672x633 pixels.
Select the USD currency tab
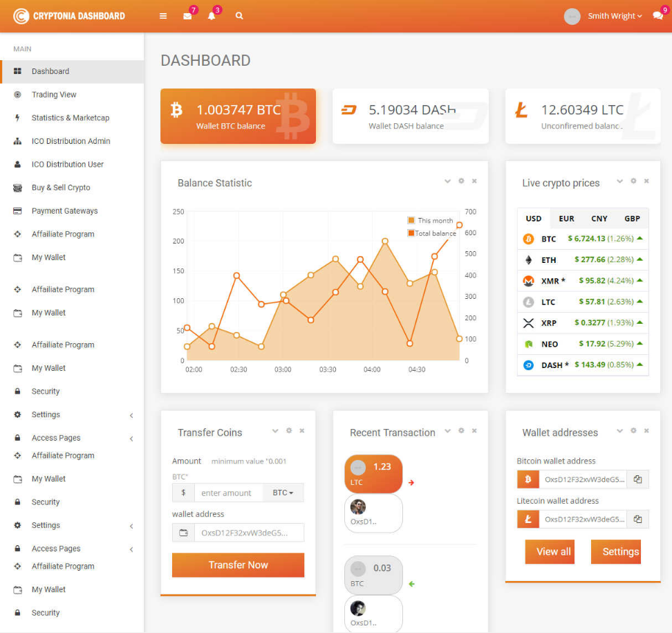tap(534, 219)
